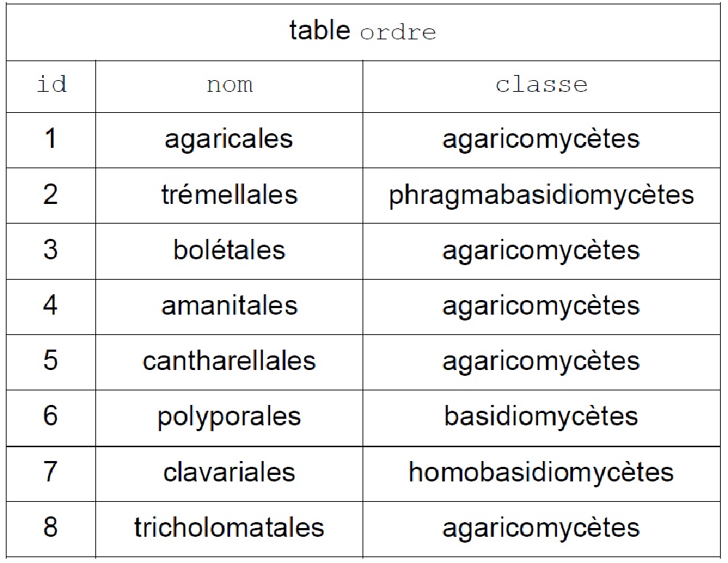Click 'agaricomycètes' in the agaricales row
This screenshot has width=728, height=563.
(x=542, y=140)
